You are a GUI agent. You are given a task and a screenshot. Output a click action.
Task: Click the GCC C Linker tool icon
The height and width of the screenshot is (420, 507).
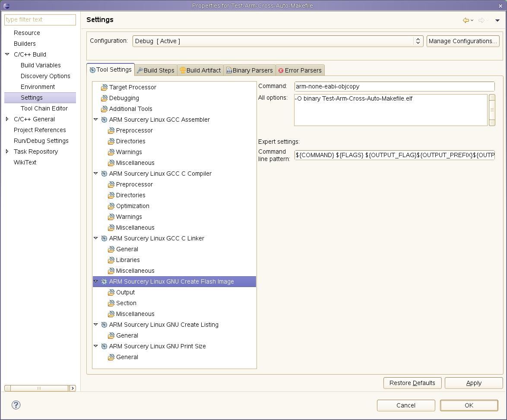point(104,238)
